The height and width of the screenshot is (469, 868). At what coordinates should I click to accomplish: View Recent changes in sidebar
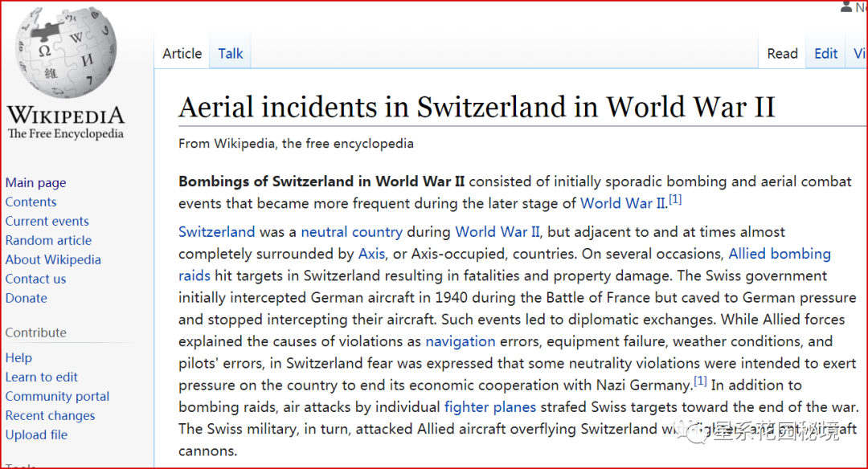(x=51, y=415)
